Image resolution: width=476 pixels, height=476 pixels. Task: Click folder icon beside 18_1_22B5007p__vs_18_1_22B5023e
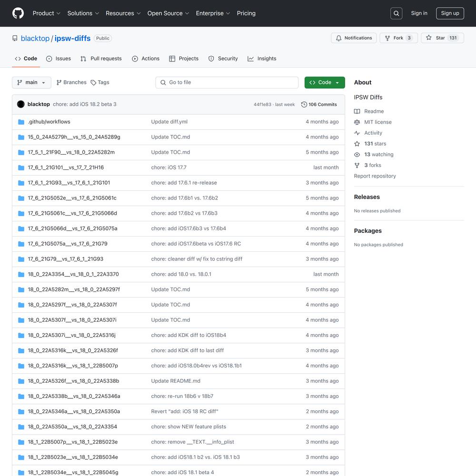[x=21, y=442]
